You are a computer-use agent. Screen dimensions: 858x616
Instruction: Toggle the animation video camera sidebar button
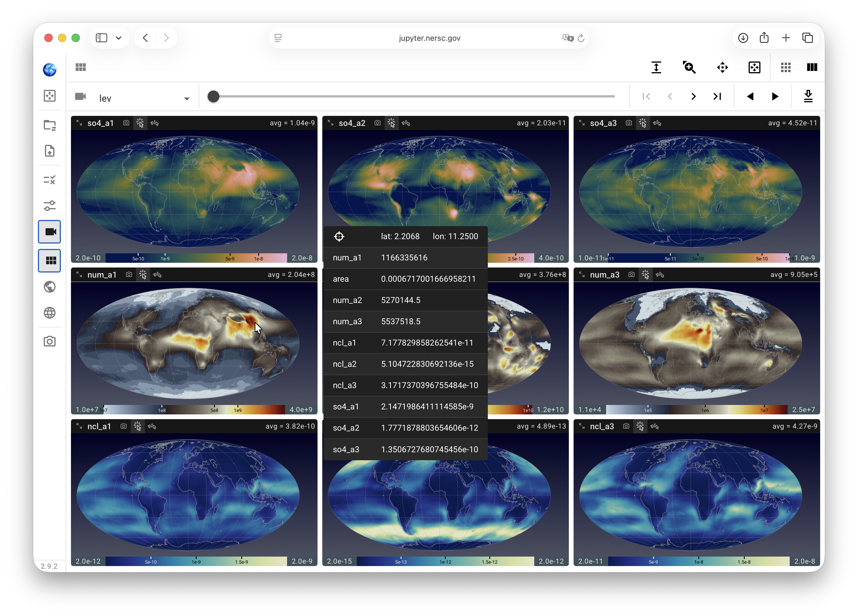[50, 232]
